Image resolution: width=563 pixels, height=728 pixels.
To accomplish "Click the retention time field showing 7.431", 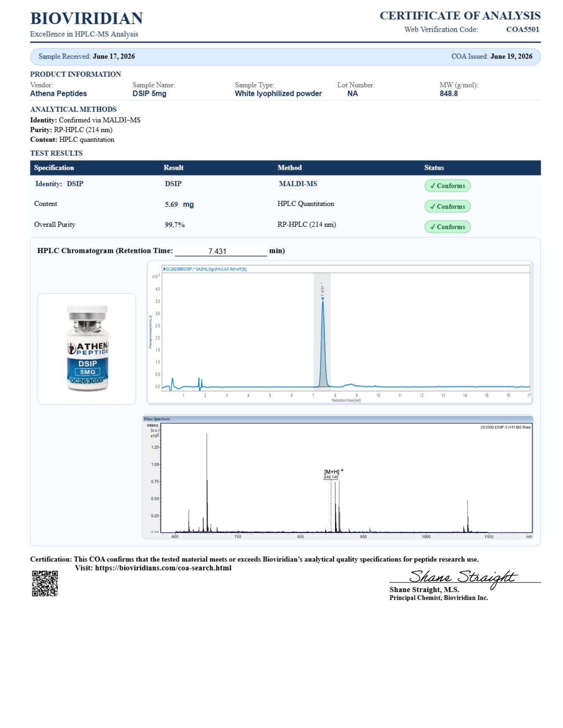I will pos(221,251).
